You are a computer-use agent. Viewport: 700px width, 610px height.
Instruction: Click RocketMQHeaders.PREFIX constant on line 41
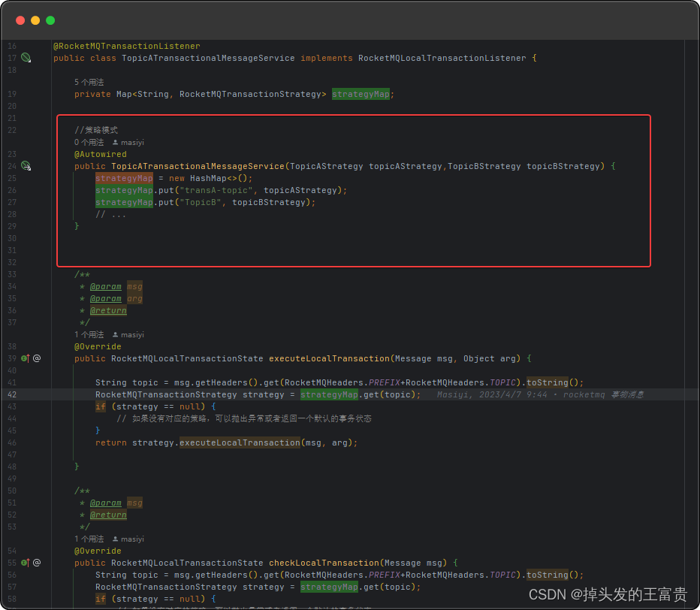[x=342, y=382]
